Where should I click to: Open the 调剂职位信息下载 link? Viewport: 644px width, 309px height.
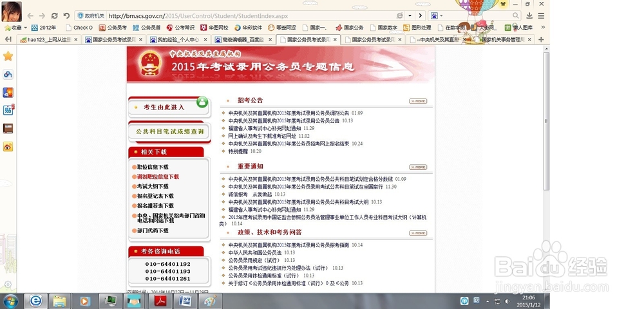[x=158, y=177]
